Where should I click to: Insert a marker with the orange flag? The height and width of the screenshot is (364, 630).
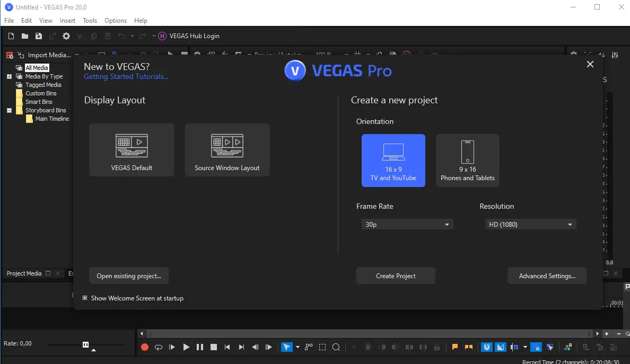click(x=455, y=347)
